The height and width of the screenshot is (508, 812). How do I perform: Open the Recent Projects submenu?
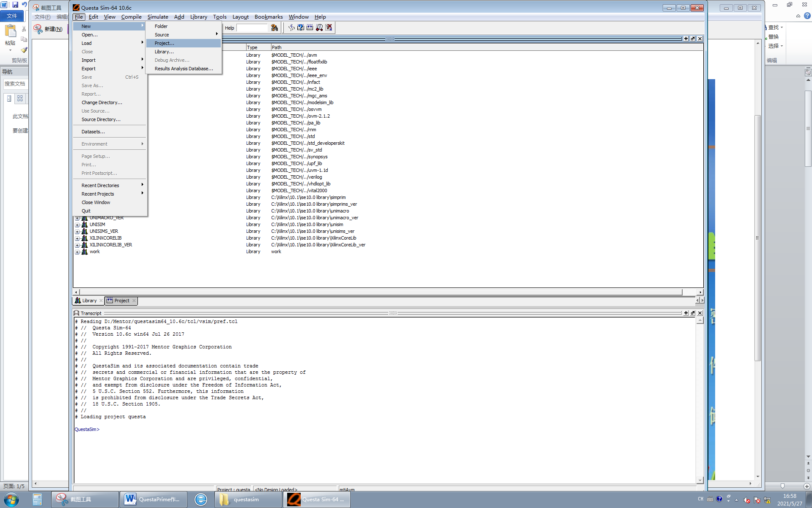coord(98,194)
